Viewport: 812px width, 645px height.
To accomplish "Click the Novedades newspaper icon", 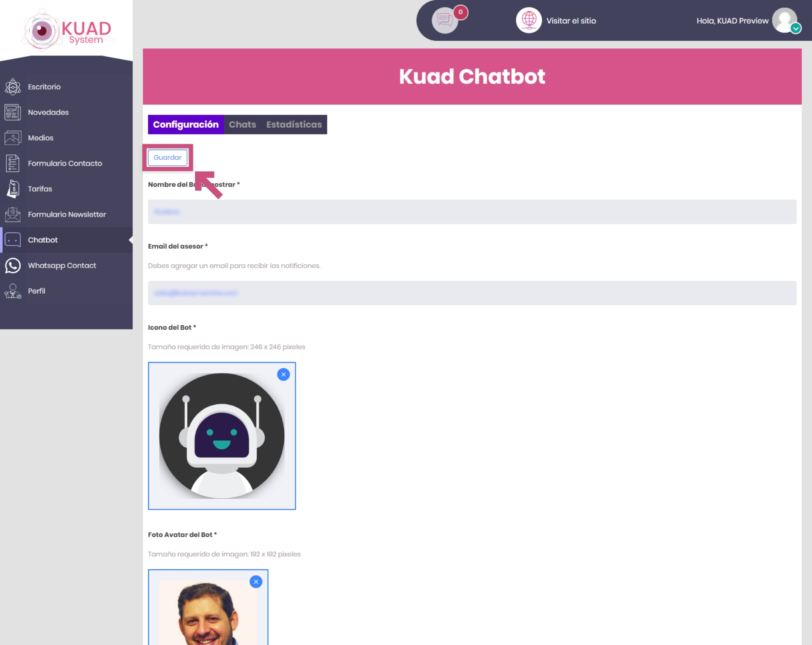I will click(x=13, y=112).
